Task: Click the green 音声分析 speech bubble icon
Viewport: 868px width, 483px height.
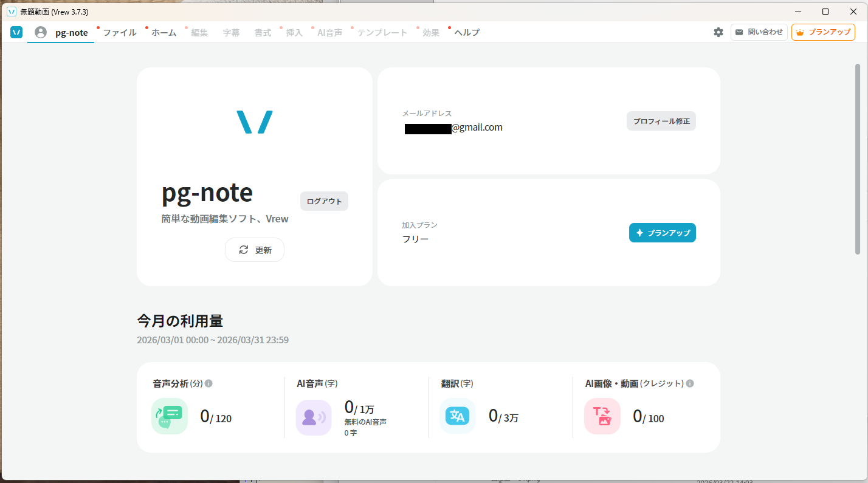Action: click(170, 416)
